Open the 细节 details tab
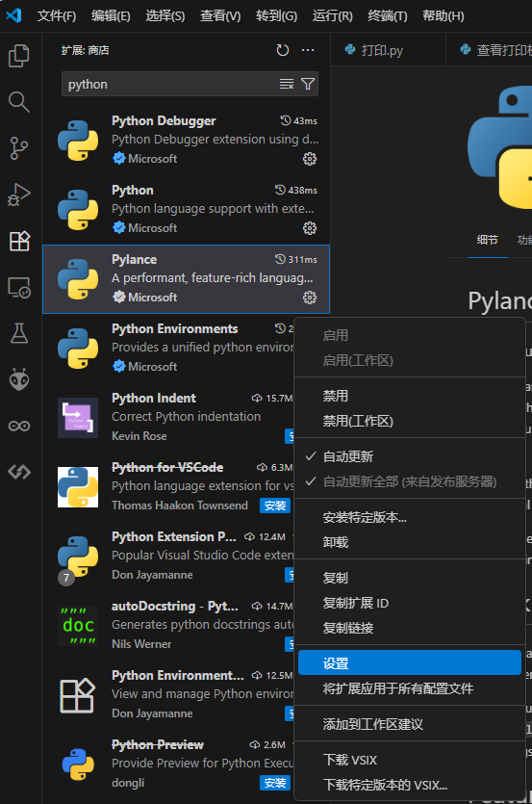The height and width of the screenshot is (804, 532). tap(487, 240)
